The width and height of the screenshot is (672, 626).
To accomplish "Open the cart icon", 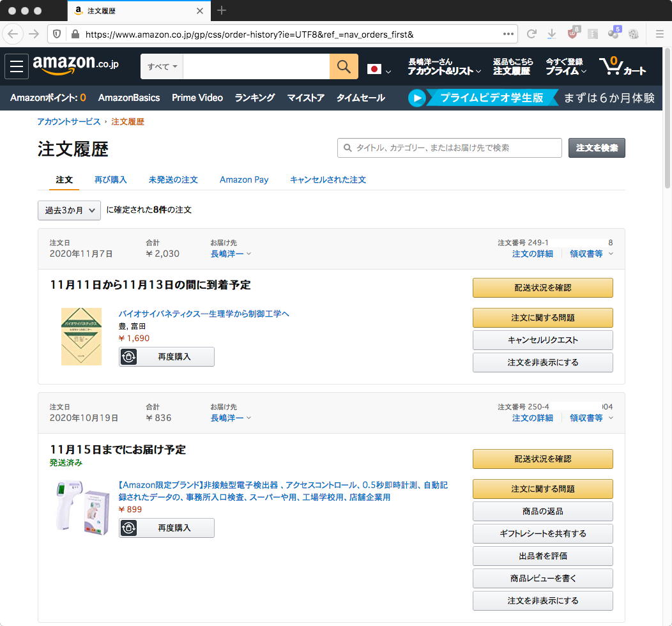I will pyautogui.click(x=622, y=66).
